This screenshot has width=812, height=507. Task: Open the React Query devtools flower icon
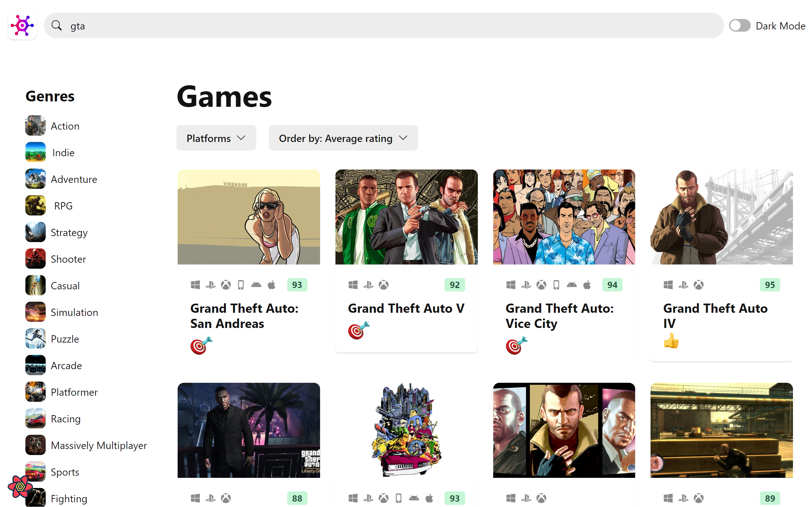[19, 486]
